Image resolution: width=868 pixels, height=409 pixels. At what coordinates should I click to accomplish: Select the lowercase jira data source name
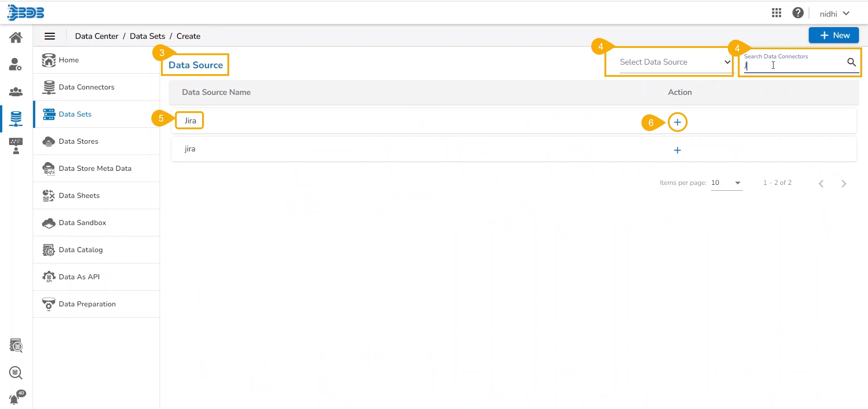[190, 149]
